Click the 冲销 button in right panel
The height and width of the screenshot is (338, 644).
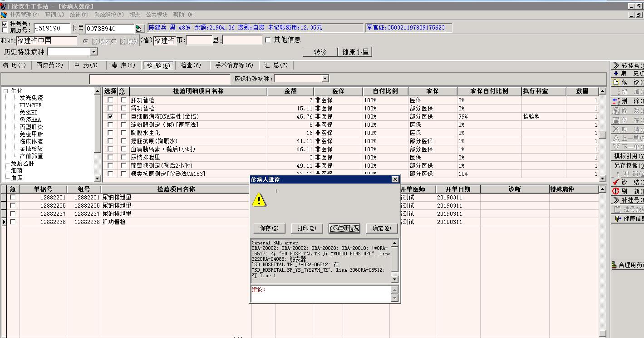tap(628, 174)
